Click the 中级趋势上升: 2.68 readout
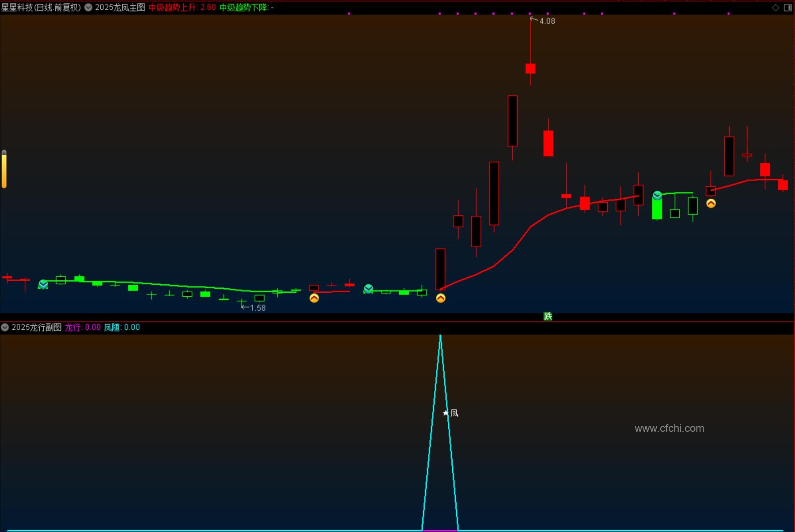 (182, 8)
